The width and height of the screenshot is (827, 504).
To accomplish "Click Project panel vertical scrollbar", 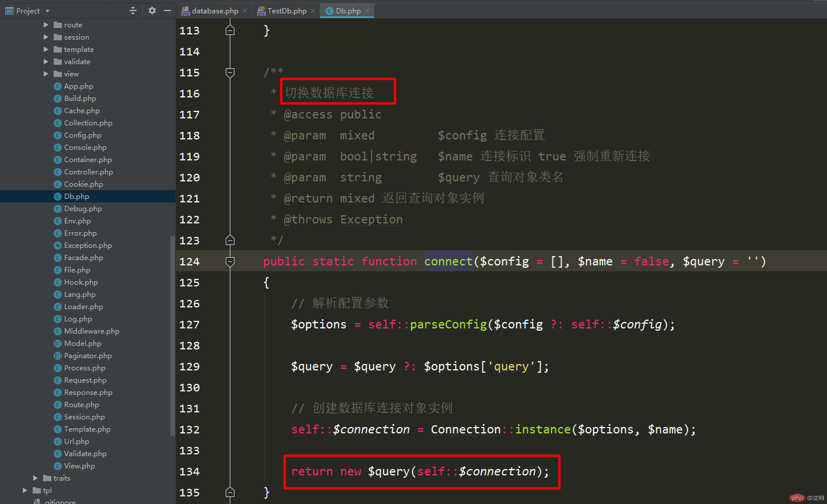I will [x=172, y=335].
